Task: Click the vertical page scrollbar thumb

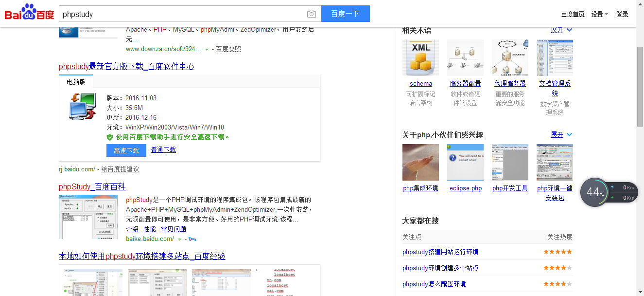Action: click(640, 86)
